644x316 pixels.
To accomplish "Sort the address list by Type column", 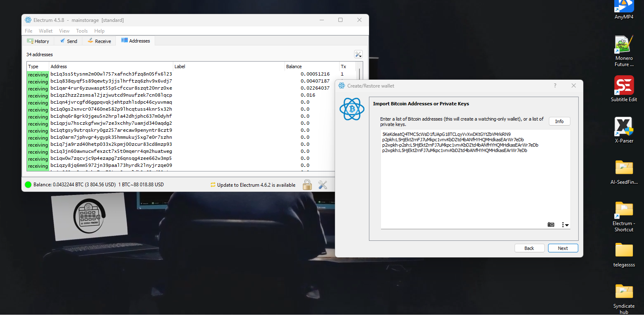I will pos(35,66).
